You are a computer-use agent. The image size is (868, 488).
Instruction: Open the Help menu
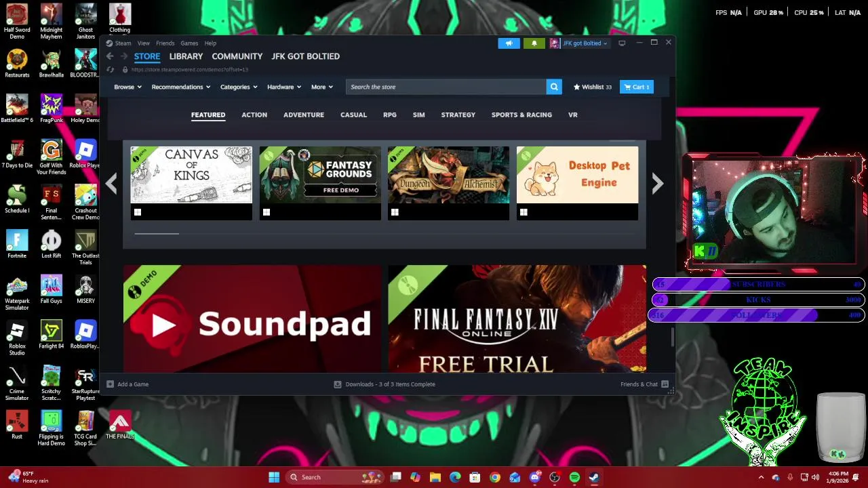210,43
